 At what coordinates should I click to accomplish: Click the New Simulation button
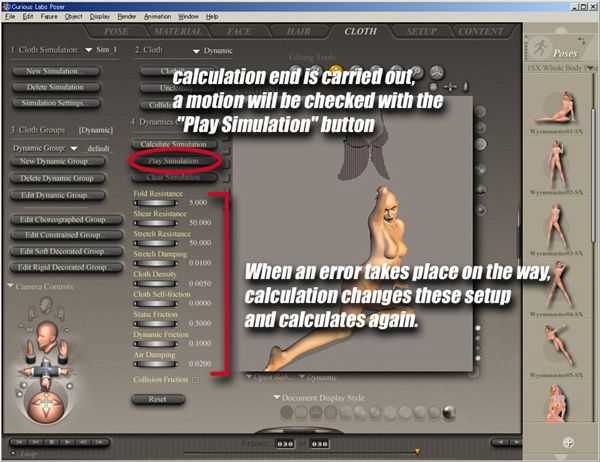tap(56, 71)
